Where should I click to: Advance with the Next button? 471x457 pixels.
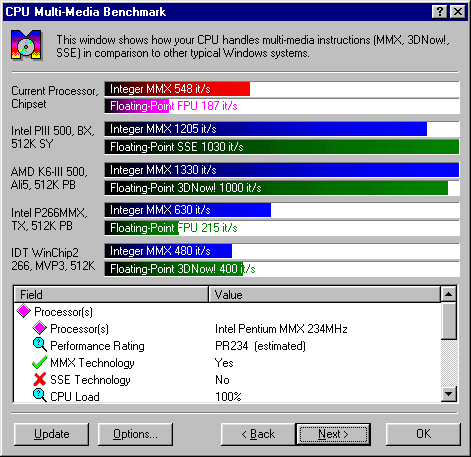point(333,434)
